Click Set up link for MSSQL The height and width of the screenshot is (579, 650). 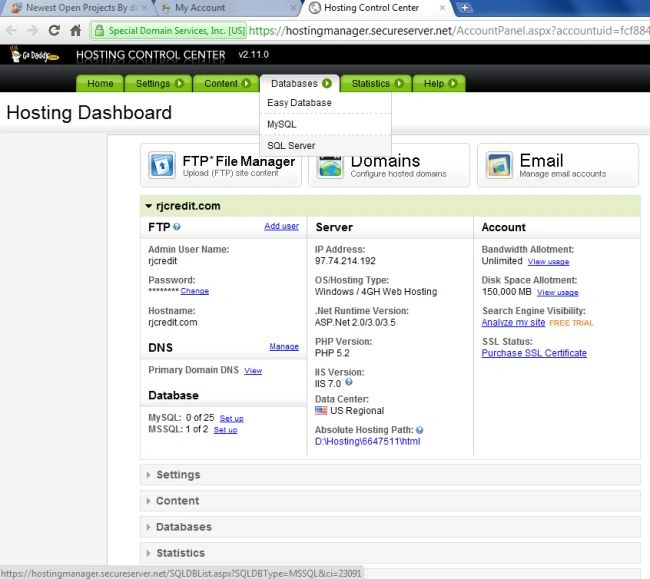pos(226,430)
